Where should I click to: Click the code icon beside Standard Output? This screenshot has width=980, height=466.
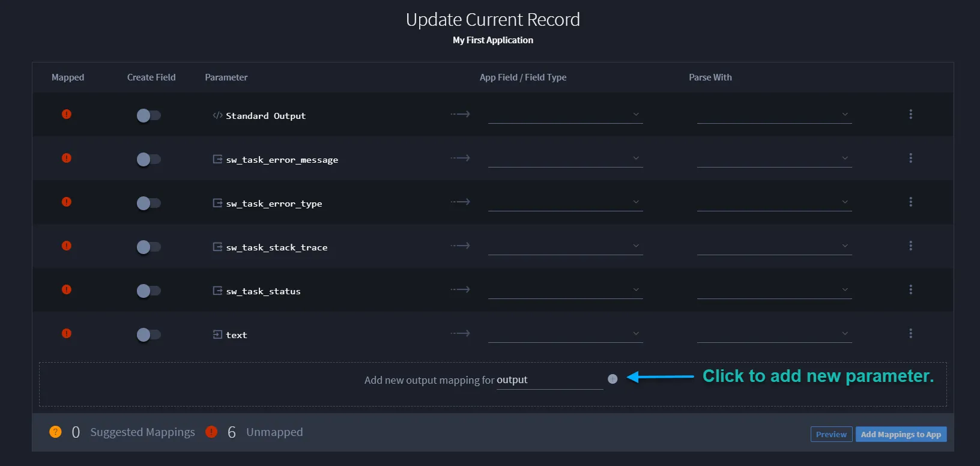coord(217,115)
